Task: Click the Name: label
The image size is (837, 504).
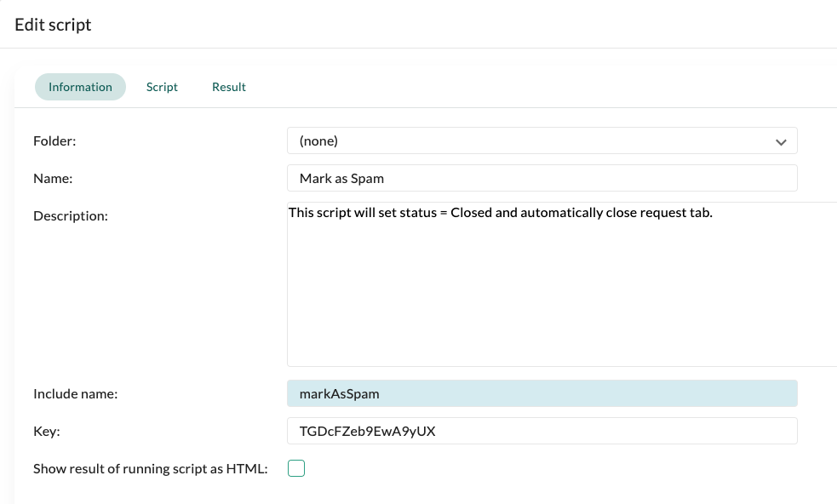Action: [x=53, y=178]
